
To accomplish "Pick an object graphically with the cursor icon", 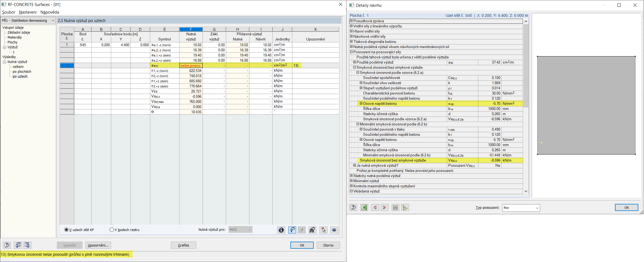I will coord(323,230).
